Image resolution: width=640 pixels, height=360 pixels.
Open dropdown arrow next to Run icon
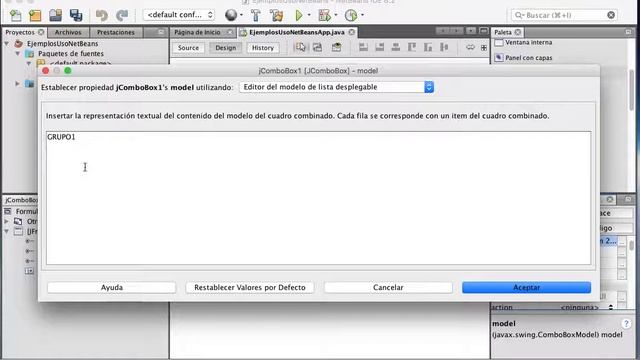point(309,15)
